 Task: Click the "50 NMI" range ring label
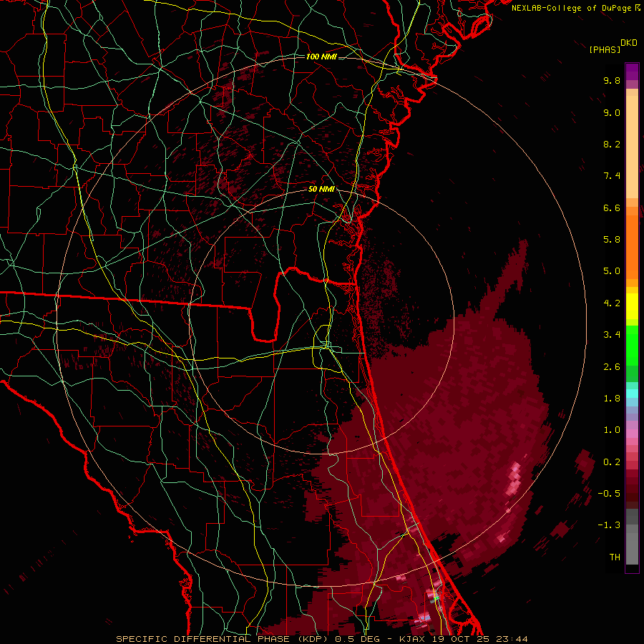[321, 190]
